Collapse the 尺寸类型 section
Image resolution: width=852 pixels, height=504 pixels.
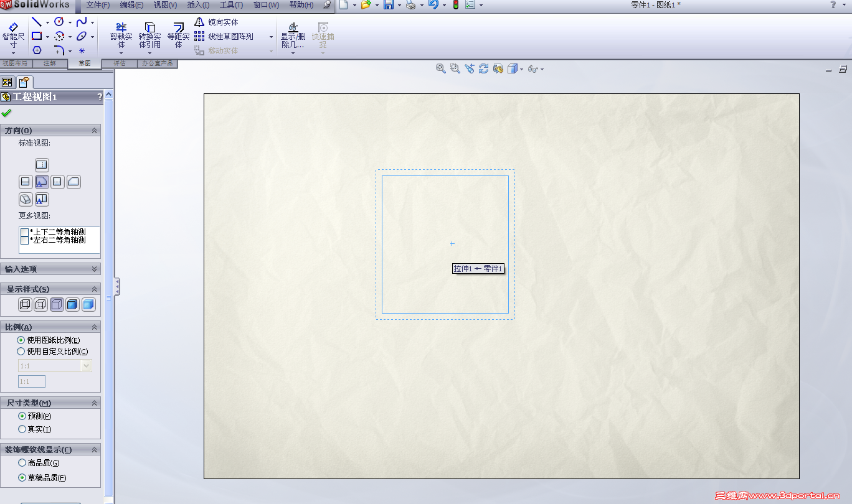(x=95, y=403)
